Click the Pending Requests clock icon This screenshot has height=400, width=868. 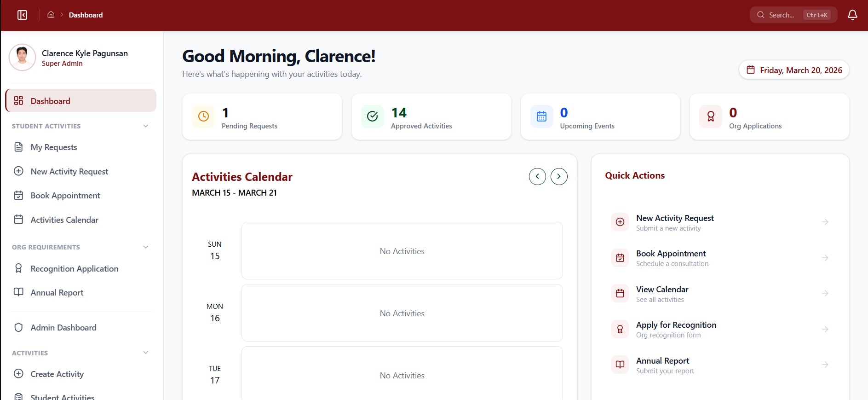[x=203, y=116]
